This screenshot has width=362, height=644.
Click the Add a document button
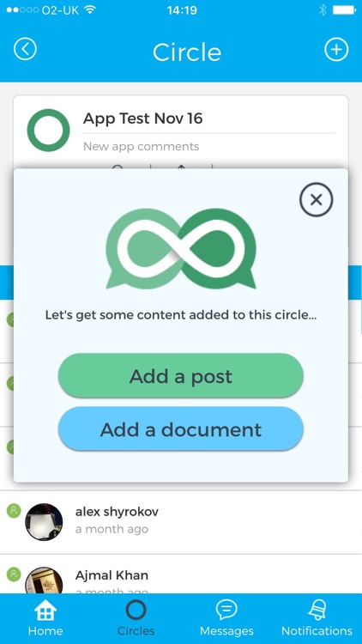tap(181, 429)
